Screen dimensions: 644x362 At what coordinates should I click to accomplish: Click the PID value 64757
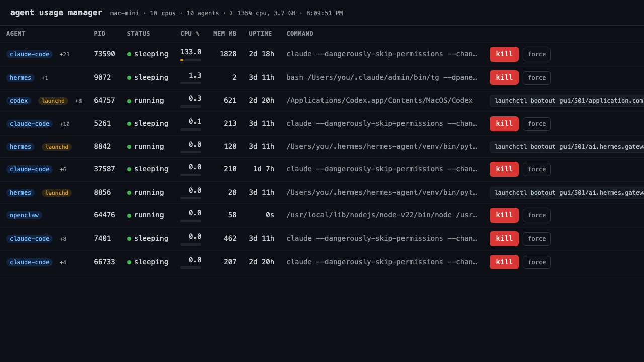coord(104,100)
